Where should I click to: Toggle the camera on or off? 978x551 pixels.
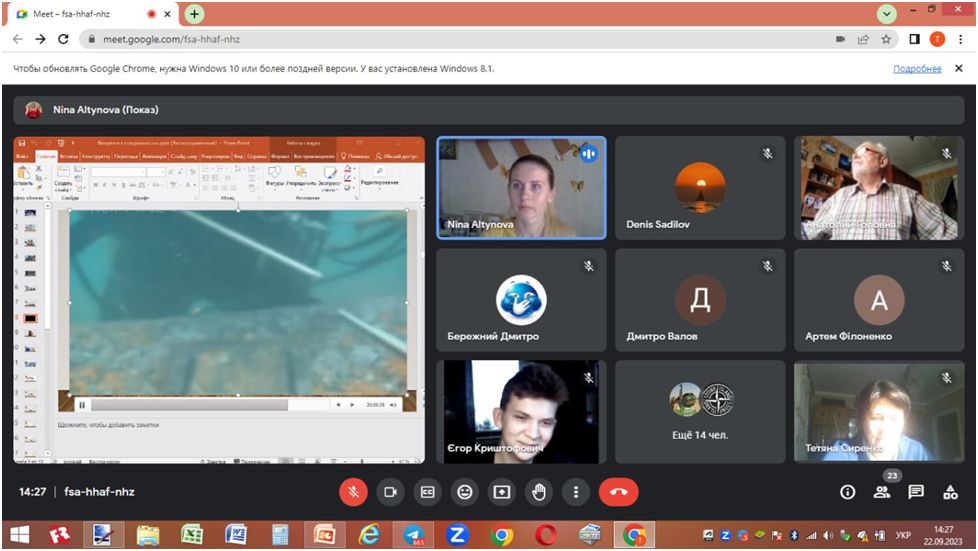coord(390,492)
